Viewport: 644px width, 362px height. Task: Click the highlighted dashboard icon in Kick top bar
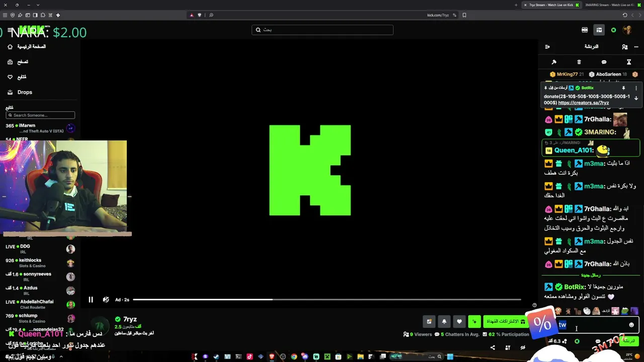(599, 30)
